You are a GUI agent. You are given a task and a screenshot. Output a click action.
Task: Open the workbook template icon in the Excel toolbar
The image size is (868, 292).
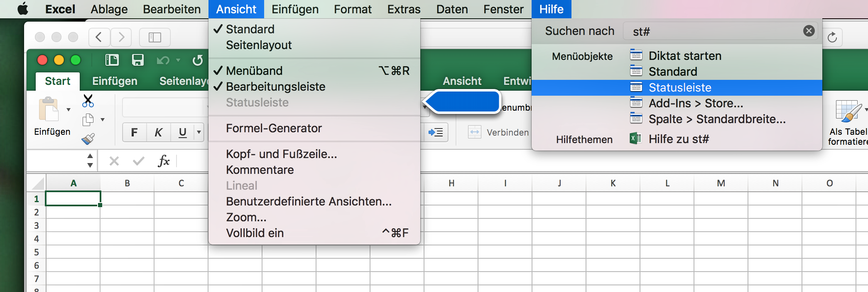pyautogui.click(x=112, y=60)
